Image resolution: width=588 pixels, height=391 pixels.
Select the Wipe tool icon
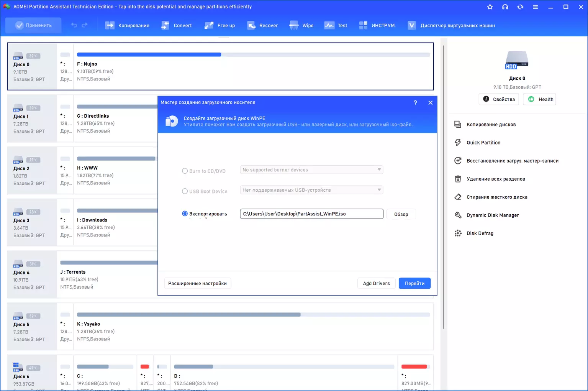point(294,25)
